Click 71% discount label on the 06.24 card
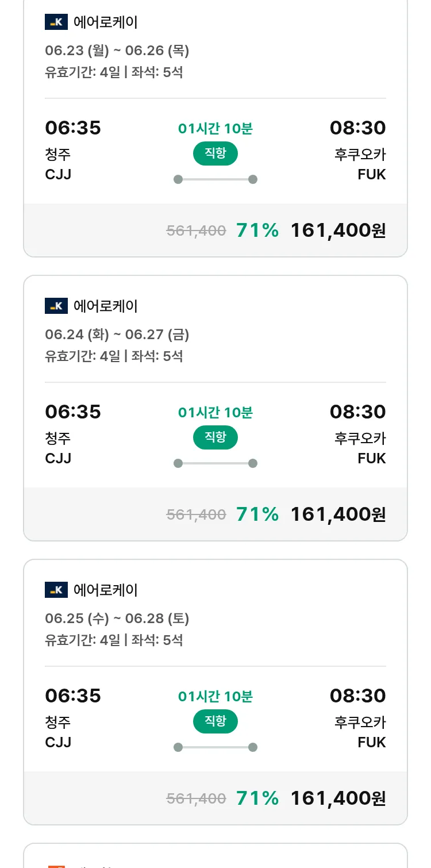Viewport: 431px width, 868px height. pos(257,514)
